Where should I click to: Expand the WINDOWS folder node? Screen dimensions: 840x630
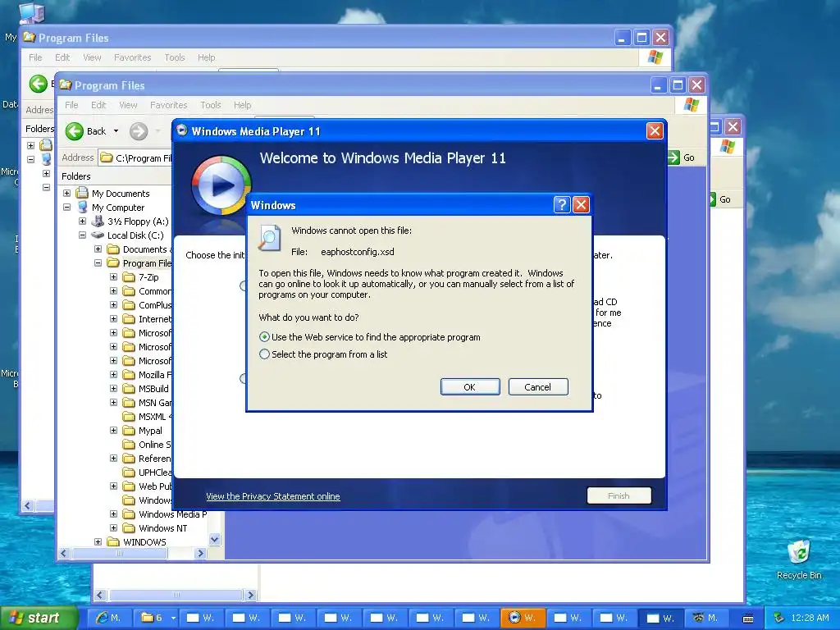(98, 541)
